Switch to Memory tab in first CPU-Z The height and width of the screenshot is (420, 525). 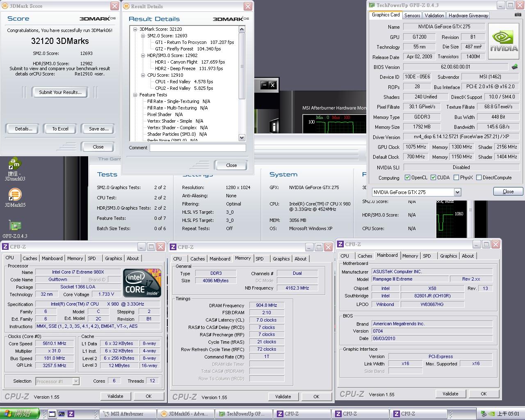coord(75,258)
